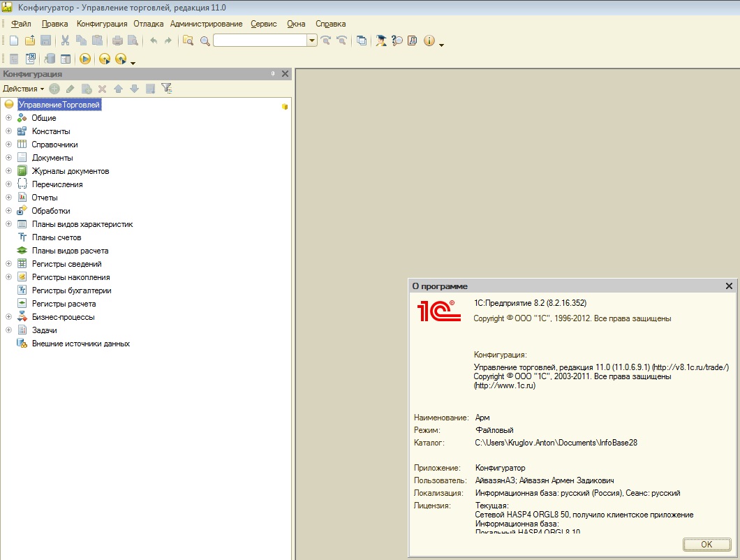Click the New document toolbar icon
Screen dimensions: 740x560
[14, 40]
